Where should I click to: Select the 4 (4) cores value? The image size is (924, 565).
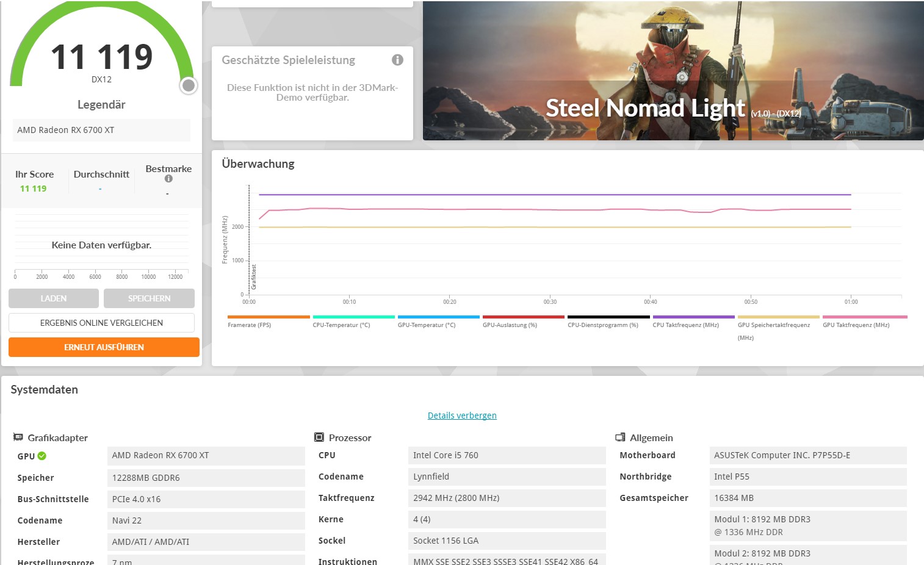(x=507, y=519)
